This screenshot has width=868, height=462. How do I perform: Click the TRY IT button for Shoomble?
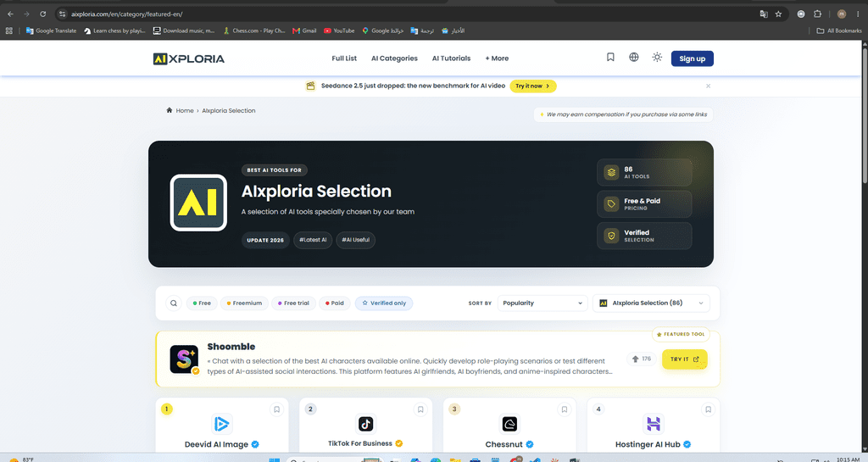coord(684,359)
